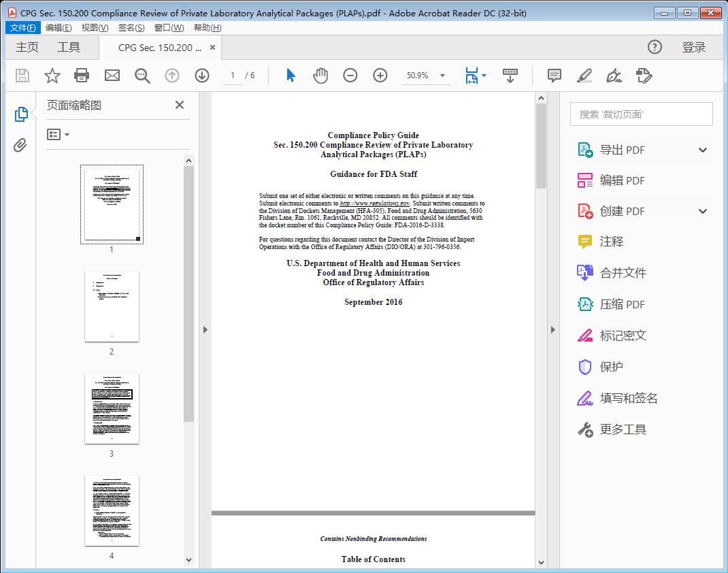Enter presentation reading mode
The image size is (728, 573).
coord(510,76)
